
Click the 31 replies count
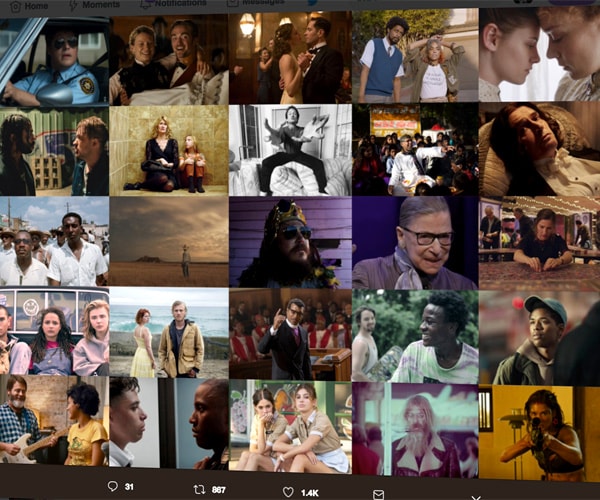pos(129,487)
